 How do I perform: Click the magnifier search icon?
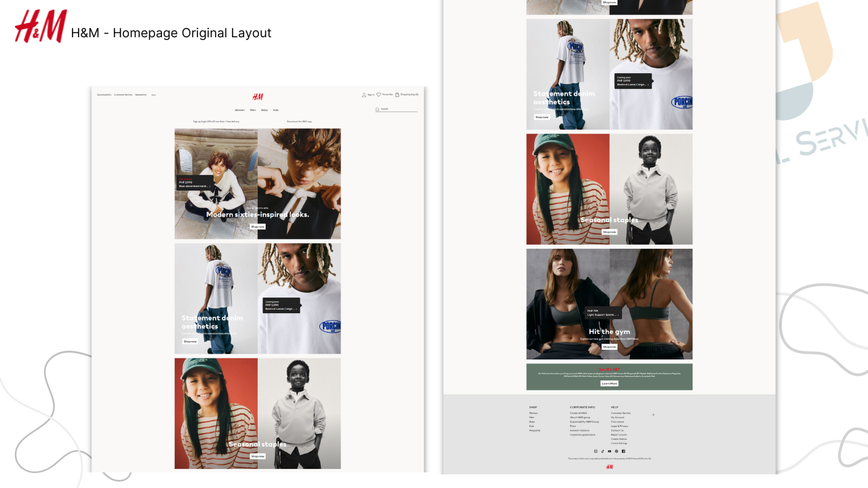(x=378, y=109)
